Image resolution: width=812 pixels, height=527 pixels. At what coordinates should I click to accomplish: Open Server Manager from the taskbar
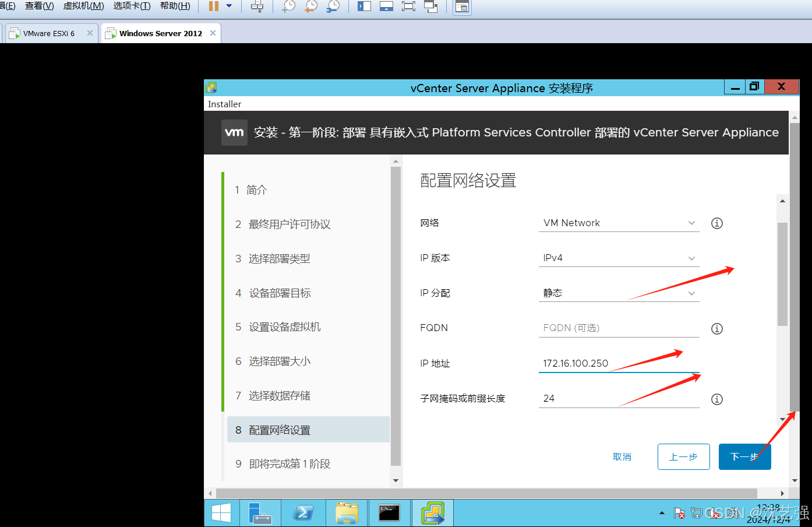coord(259,513)
